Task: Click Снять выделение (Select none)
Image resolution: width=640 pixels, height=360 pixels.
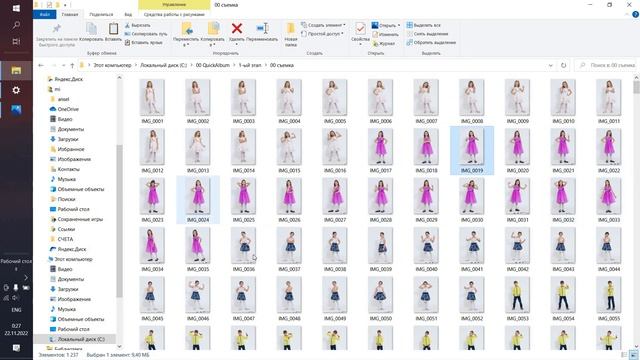Action: coord(427,34)
